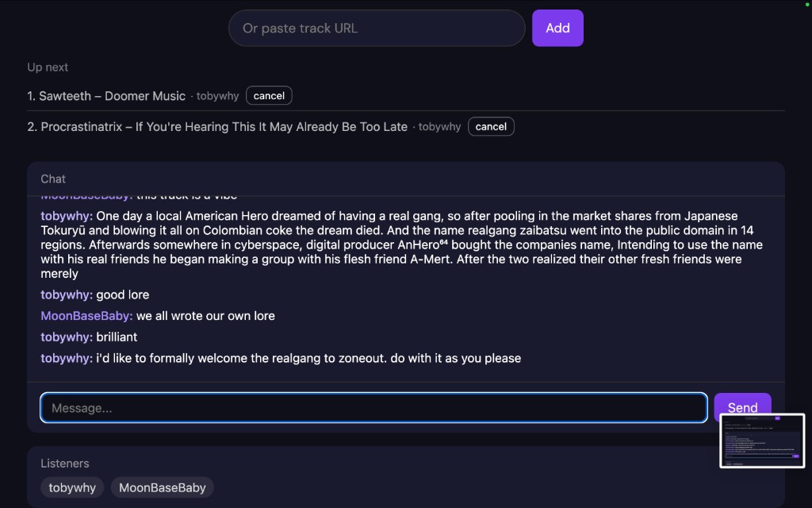This screenshot has height=508, width=812.
Task: Open the small screen preview thumbnail
Action: (762, 441)
